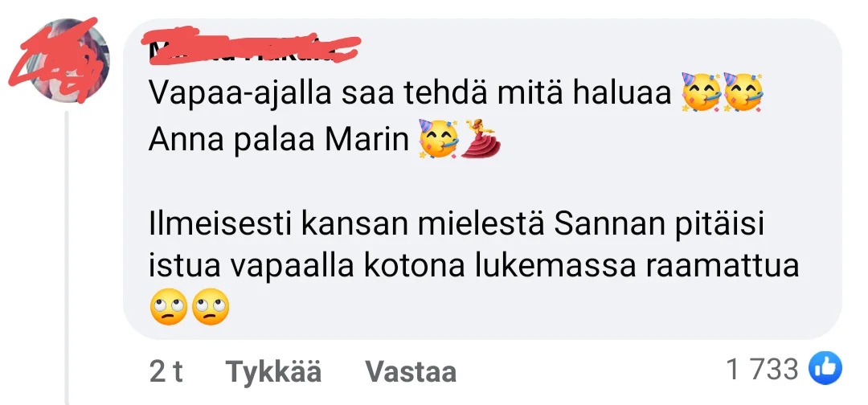This screenshot has height=405, width=868.
Task: Open the commenter's profile picture
Action: coord(67,59)
